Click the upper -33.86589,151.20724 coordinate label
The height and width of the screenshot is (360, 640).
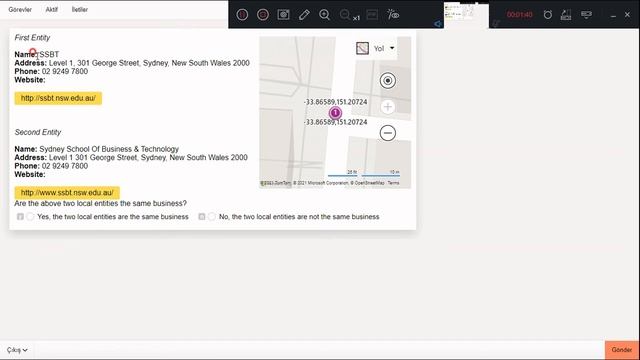click(336, 102)
